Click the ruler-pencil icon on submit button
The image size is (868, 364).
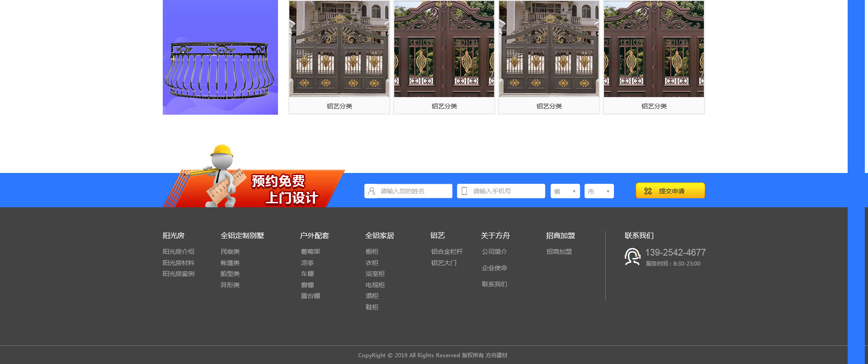coord(648,191)
